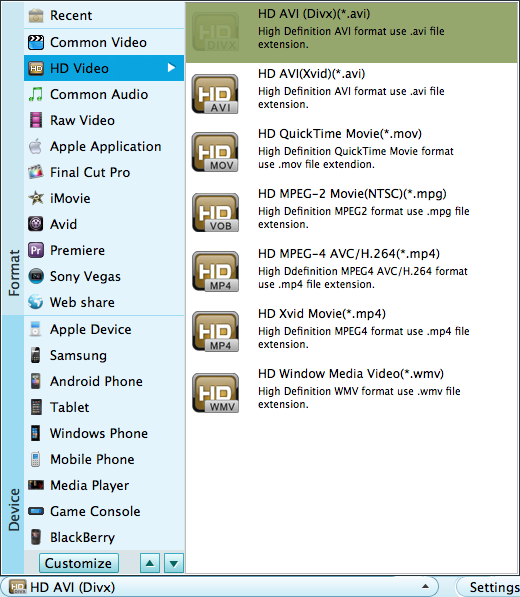The height and width of the screenshot is (597, 520).
Task: Click the Final Cut Pro icon
Action: (36, 172)
